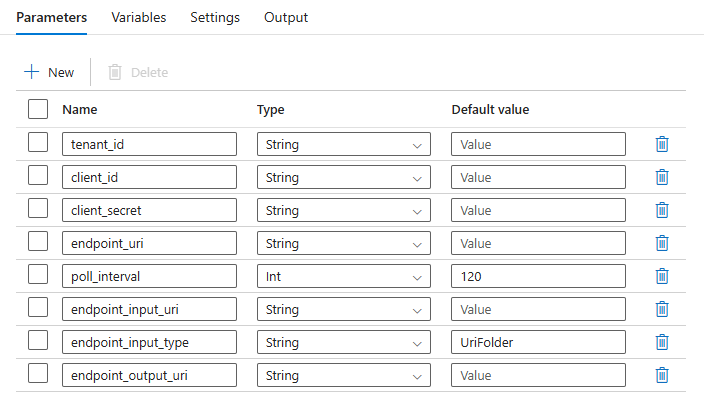The height and width of the screenshot is (404, 704).
Task: Delete the endpoint_output_uri parameter row
Action: tap(661, 375)
